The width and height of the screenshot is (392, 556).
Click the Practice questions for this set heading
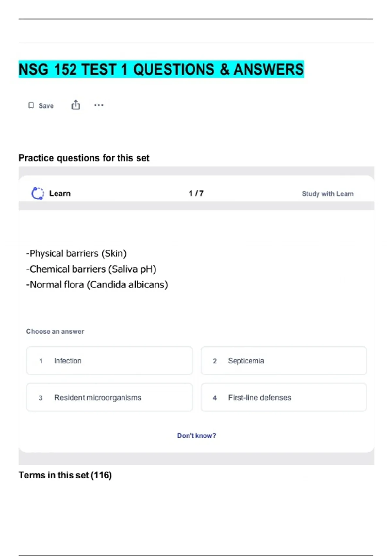(x=84, y=158)
